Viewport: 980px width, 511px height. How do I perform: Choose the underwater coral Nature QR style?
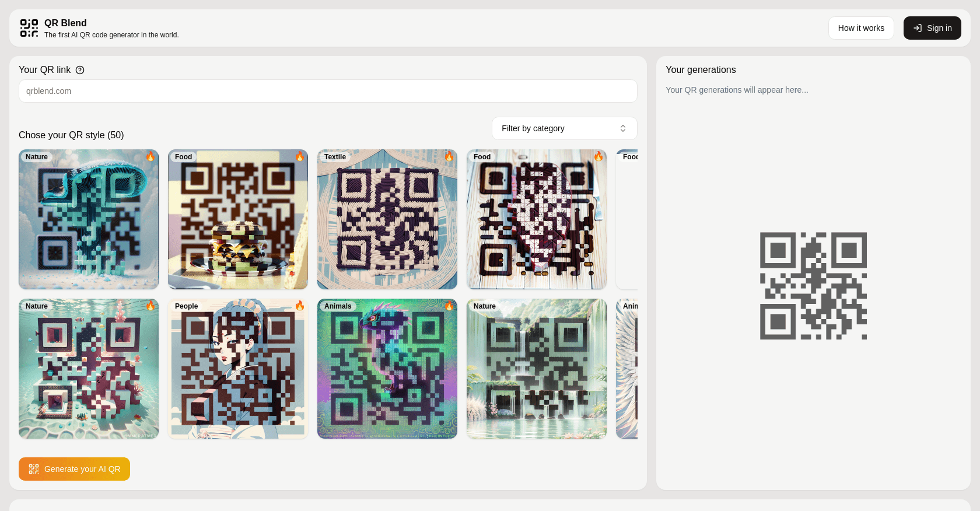[x=89, y=369]
